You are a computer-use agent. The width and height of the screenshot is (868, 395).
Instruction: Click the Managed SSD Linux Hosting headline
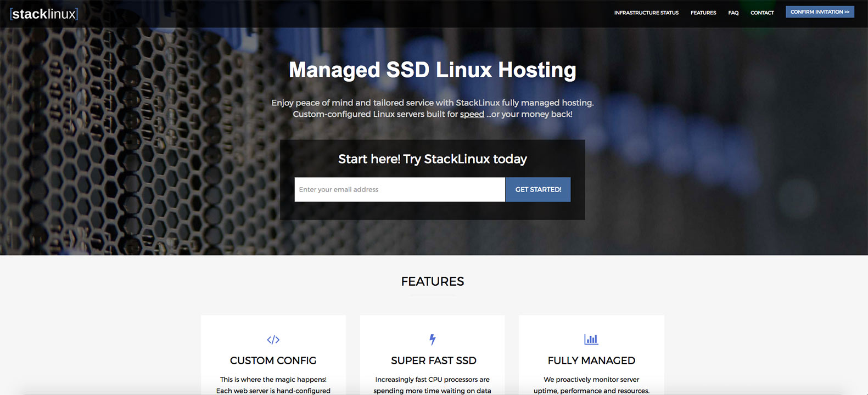click(433, 70)
